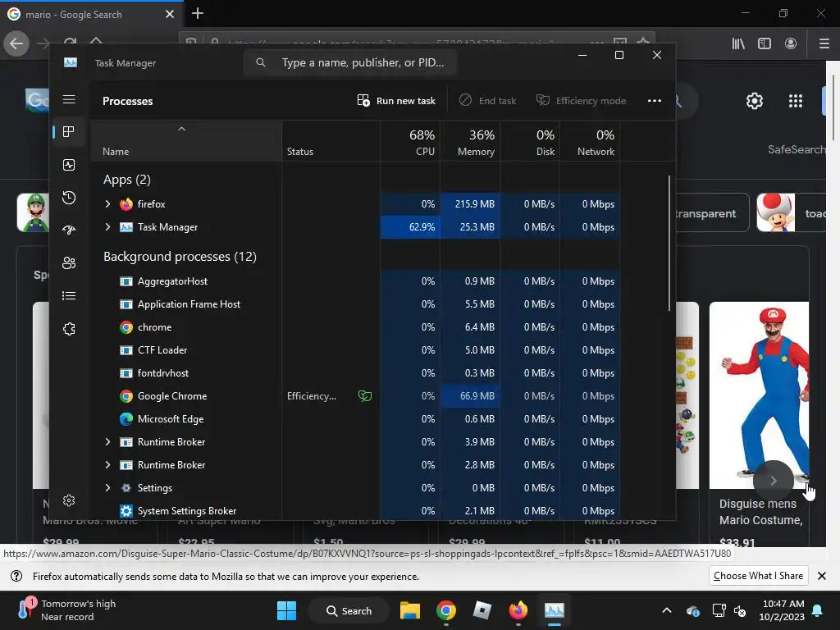Image resolution: width=840 pixels, height=630 pixels.
Task: Open File Explorer from taskbar
Action: click(x=410, y=610)
